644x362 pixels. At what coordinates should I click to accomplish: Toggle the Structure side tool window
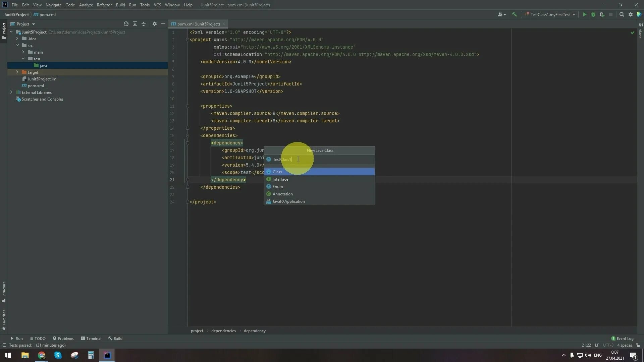[x=4, y=291]
